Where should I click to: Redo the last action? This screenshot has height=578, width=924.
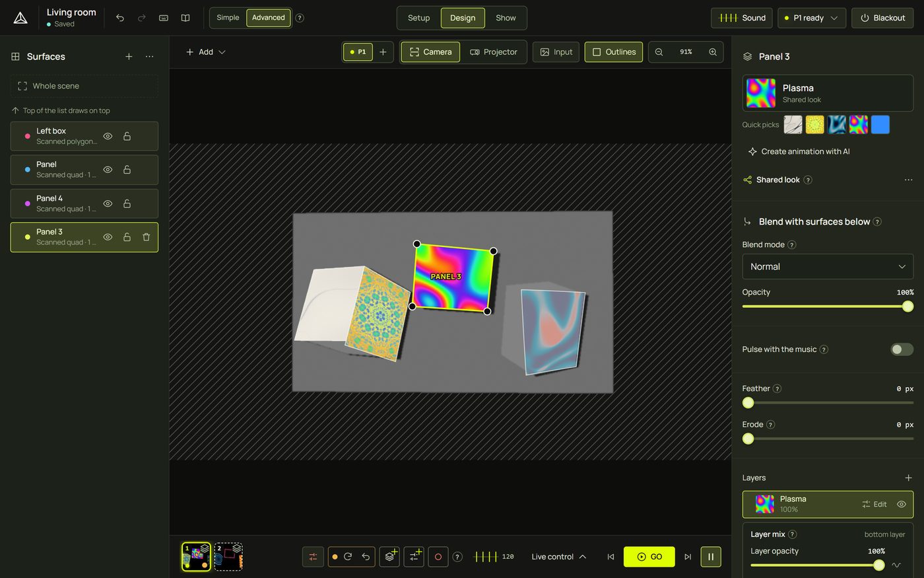pos(142,18)
